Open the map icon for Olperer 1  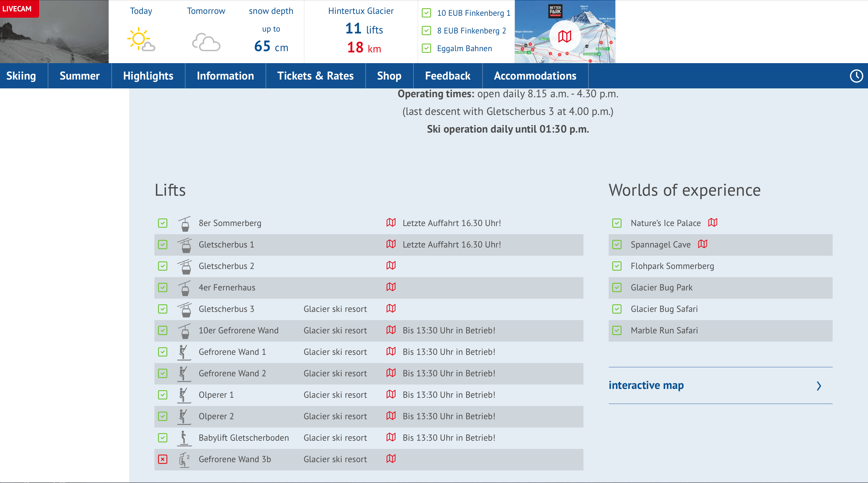tap(391, 394)
